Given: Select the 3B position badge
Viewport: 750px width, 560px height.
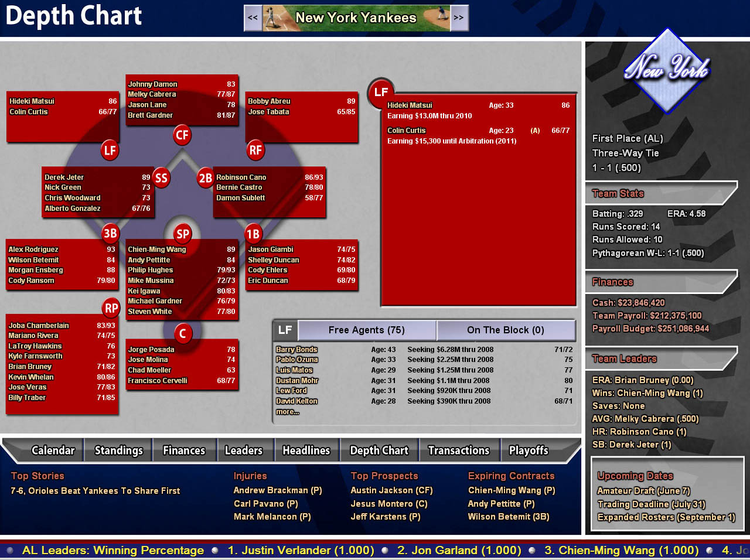Looking at the screenshot, I should [x=110, y=234].
